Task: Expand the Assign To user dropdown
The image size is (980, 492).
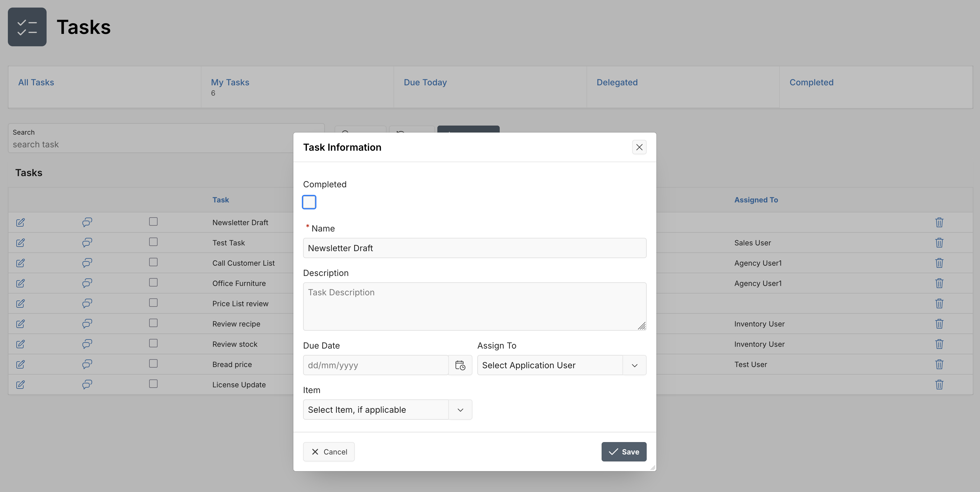Action: [x=634, y=365]
